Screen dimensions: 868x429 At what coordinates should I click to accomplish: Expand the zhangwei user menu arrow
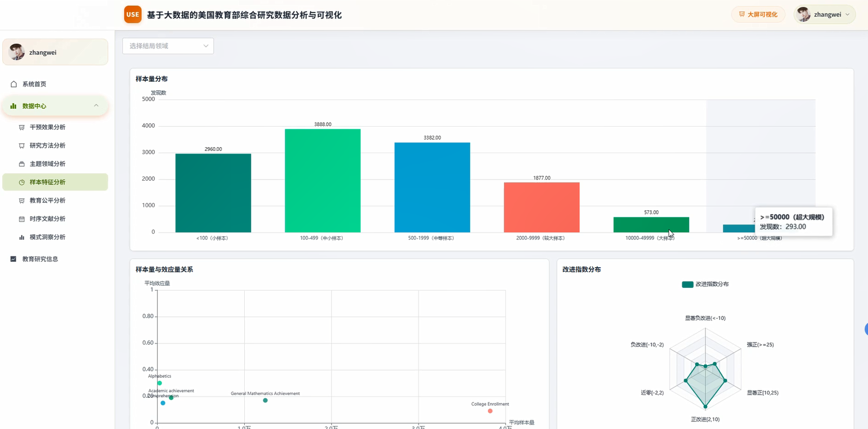pos(847,15)
